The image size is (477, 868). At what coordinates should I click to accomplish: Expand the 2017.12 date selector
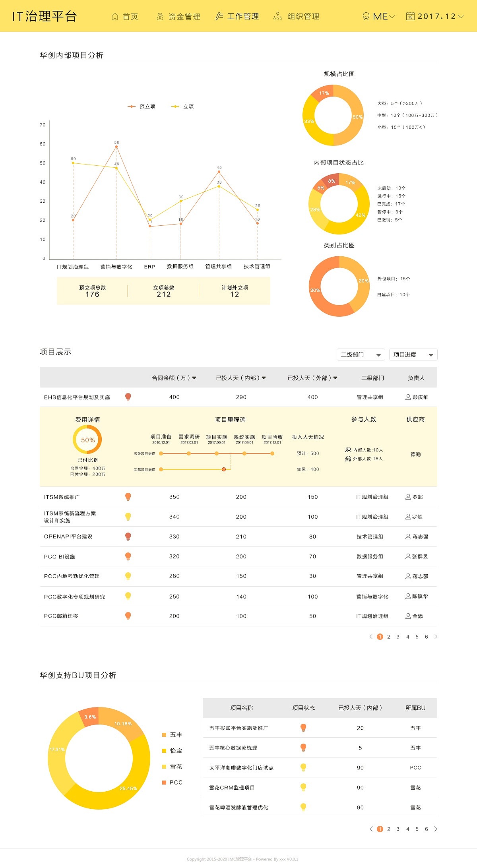coord(461,17)
